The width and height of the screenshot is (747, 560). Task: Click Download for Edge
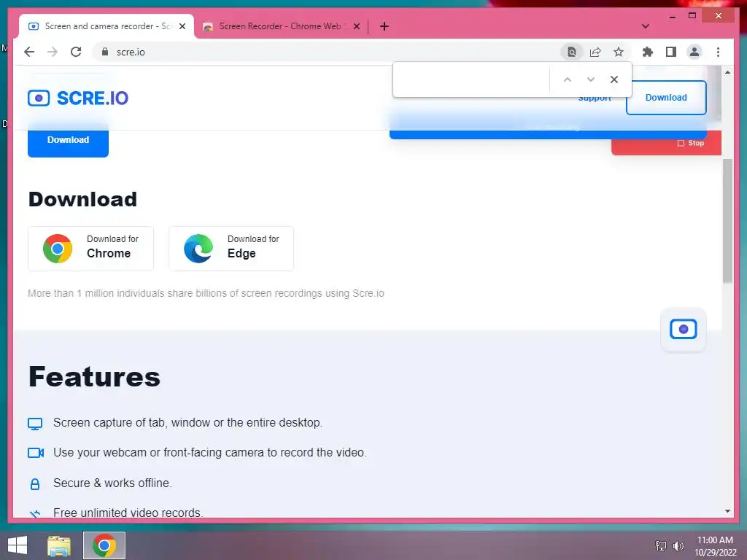pos(231,248)
